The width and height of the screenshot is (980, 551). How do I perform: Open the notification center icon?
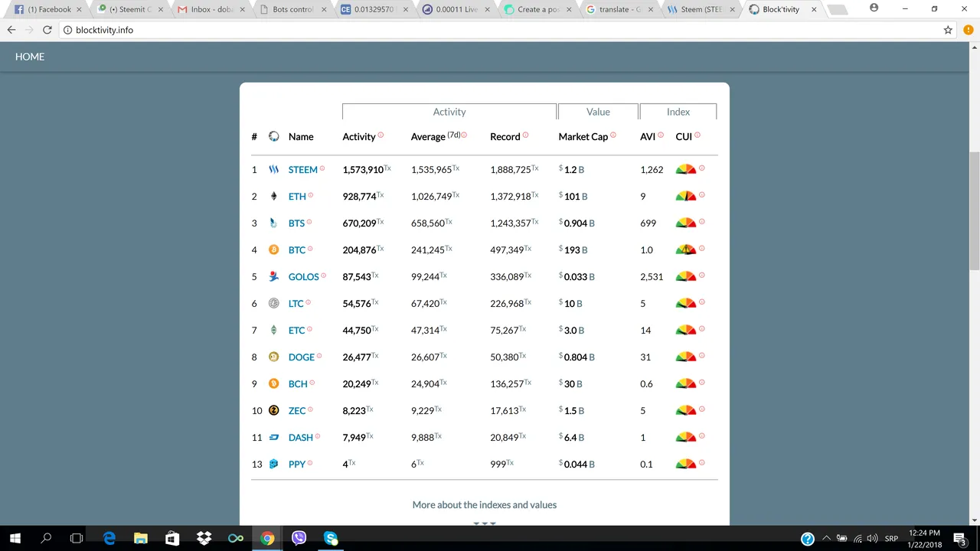959,538
